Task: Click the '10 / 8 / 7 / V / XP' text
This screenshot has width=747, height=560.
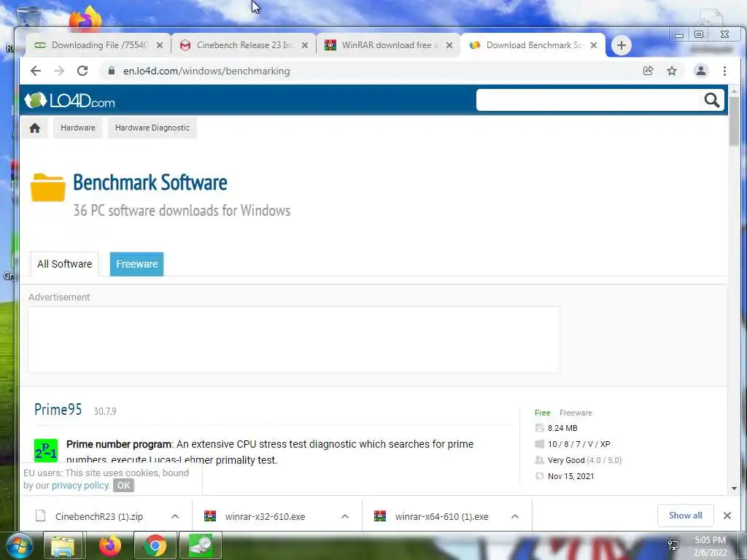Action: pyautogui.click(x=578, y=444)
